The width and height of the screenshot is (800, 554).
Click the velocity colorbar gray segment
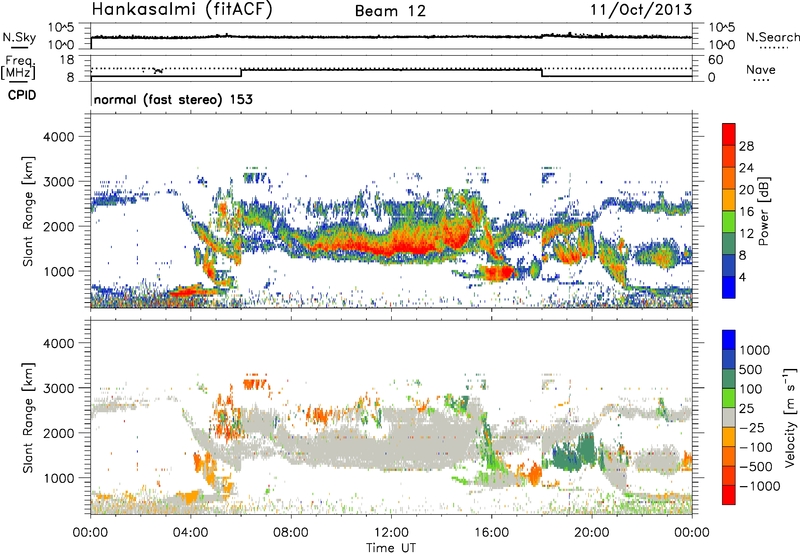729,418
